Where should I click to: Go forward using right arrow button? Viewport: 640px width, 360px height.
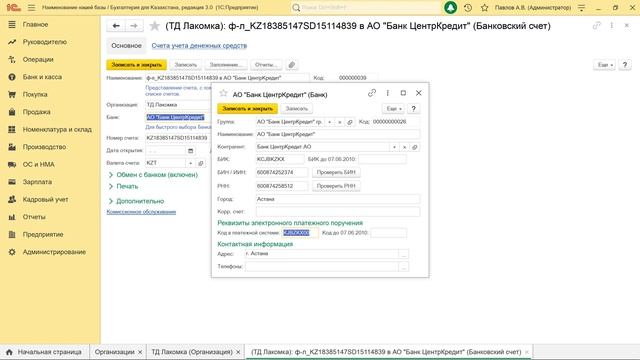tap(133, 26)
